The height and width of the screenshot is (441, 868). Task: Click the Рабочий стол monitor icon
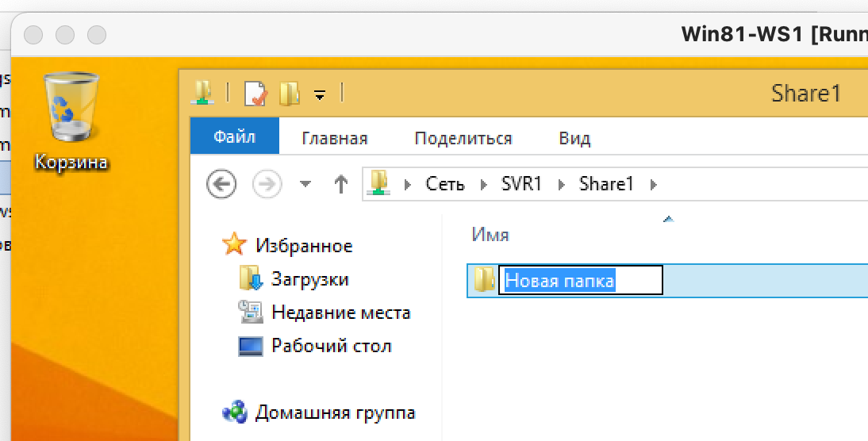251,347
